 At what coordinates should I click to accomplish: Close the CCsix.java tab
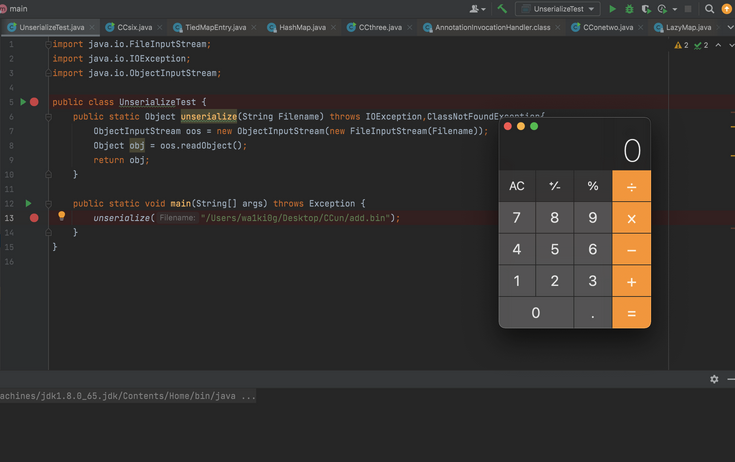(160, 27)
